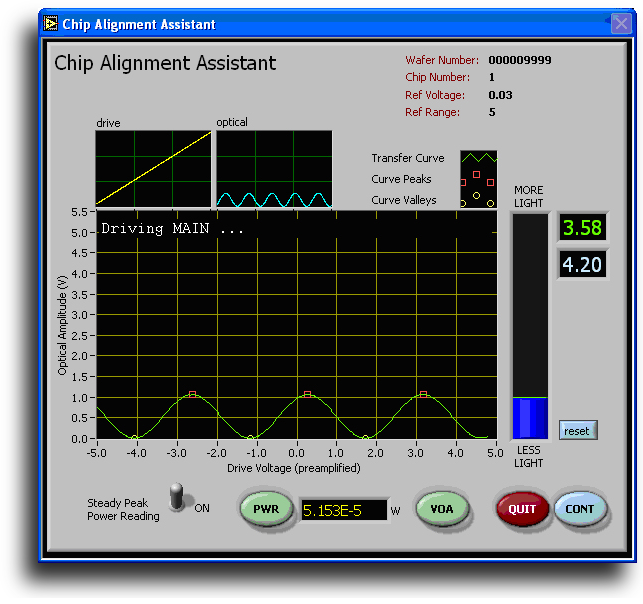This screenshot has width=643, height=604.
Task: Close the Chip Alignment Assistant window
Action: 620,24
